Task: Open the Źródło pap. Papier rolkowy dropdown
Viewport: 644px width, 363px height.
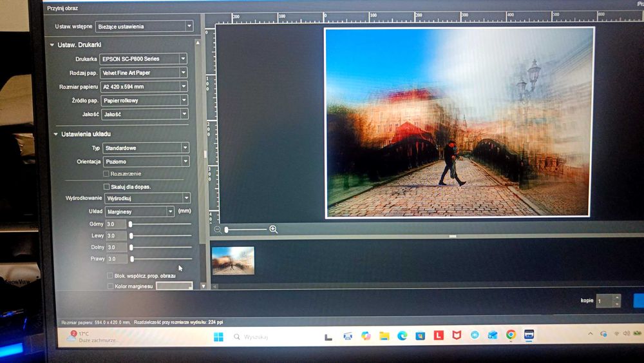Action: [x=144, y=101]
